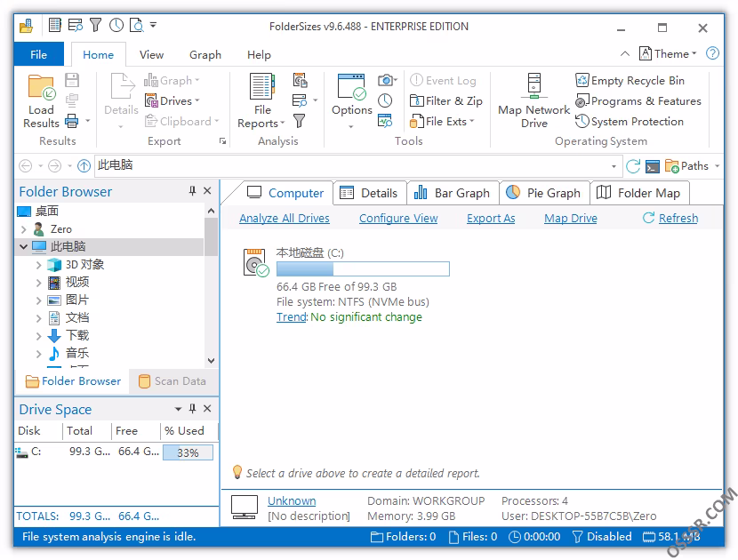738x560 pixels.
Task: Click the address path input field
Action: coord(351,165)
